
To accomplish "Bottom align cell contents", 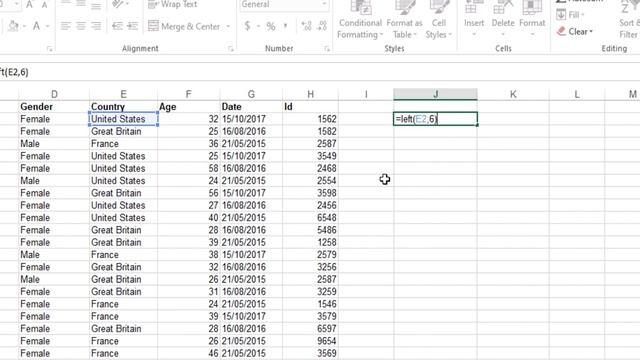I will 96,5.
